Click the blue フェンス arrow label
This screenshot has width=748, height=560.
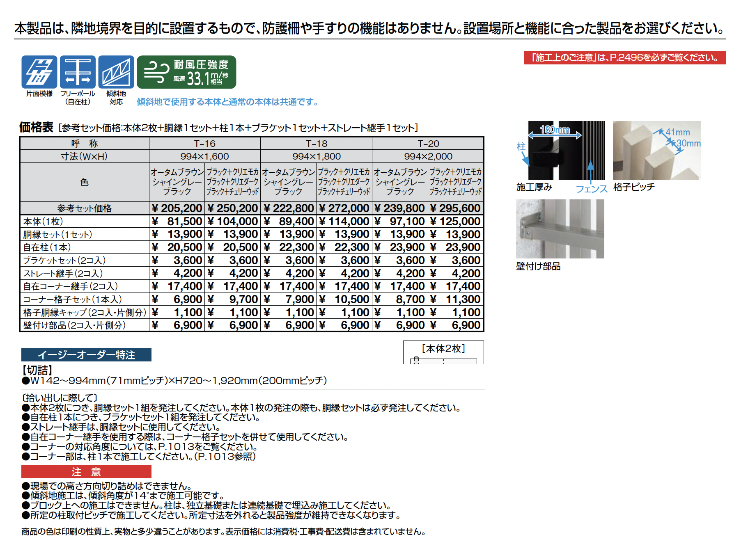coord(591,189)
